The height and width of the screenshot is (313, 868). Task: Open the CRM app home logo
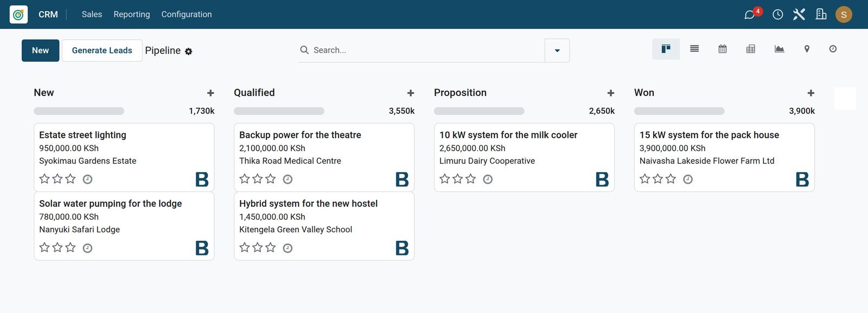click(x=18, y=15)
